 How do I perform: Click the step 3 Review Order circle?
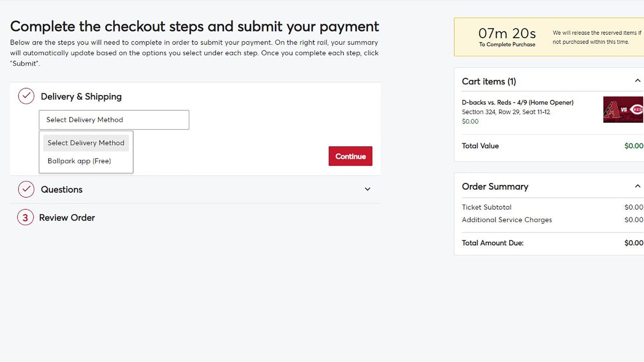tap(25, 217)
